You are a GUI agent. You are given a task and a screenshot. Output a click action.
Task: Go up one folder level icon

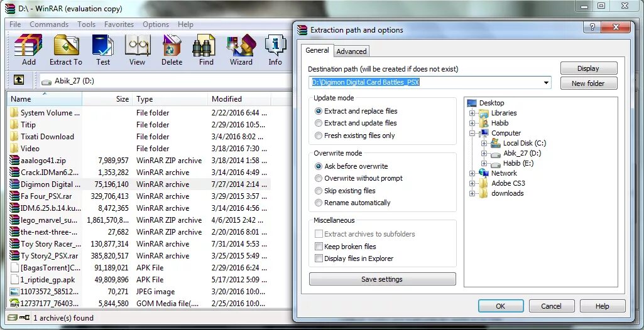18,80
